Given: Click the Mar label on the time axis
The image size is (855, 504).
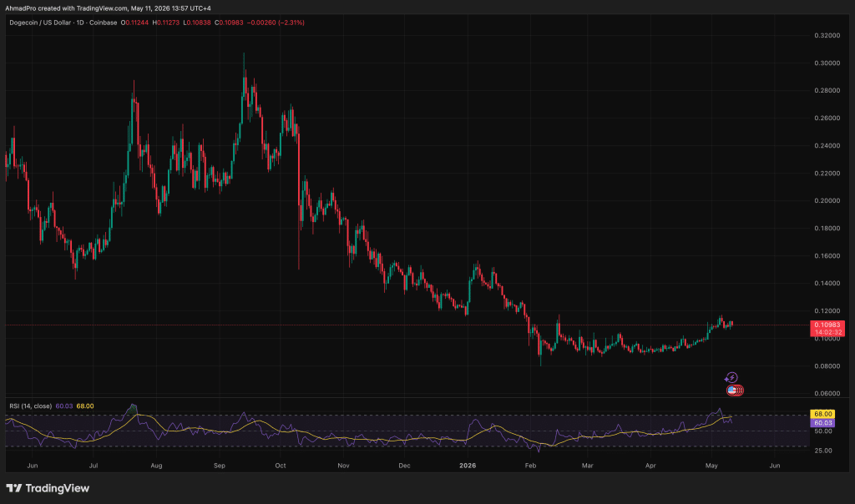Looking at the screenshot, I should pyautogui.click(x=587, y=466).
